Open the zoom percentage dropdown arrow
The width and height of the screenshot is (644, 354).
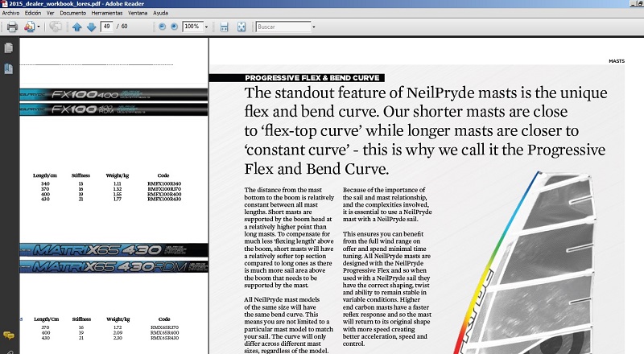(x=206, y=27)
